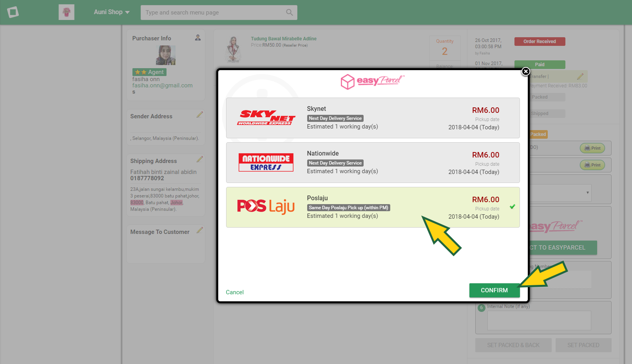Click Skynet pickup date 2018-04-04 (Today)
632x364 pixels.
(x=474, y=127)
